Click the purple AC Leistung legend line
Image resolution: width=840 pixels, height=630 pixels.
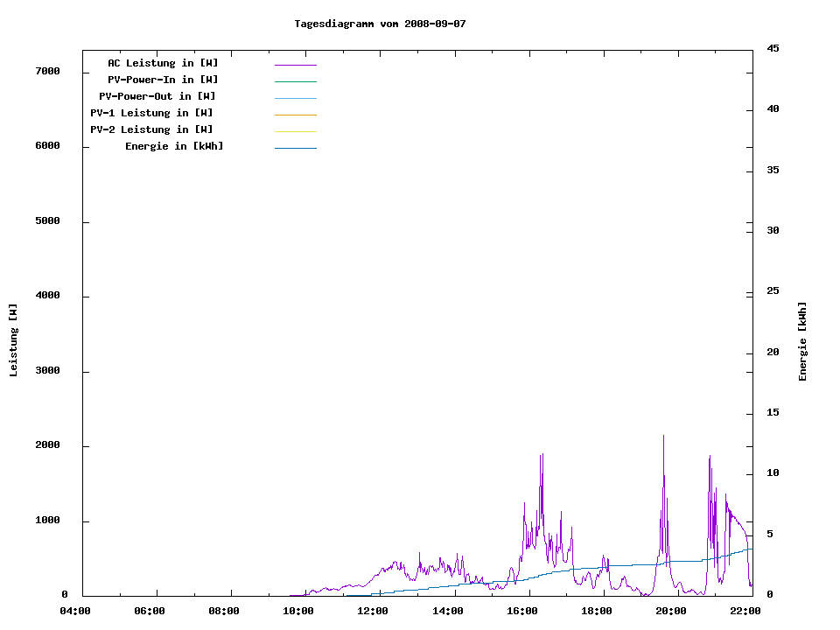(x=295, y=65)
